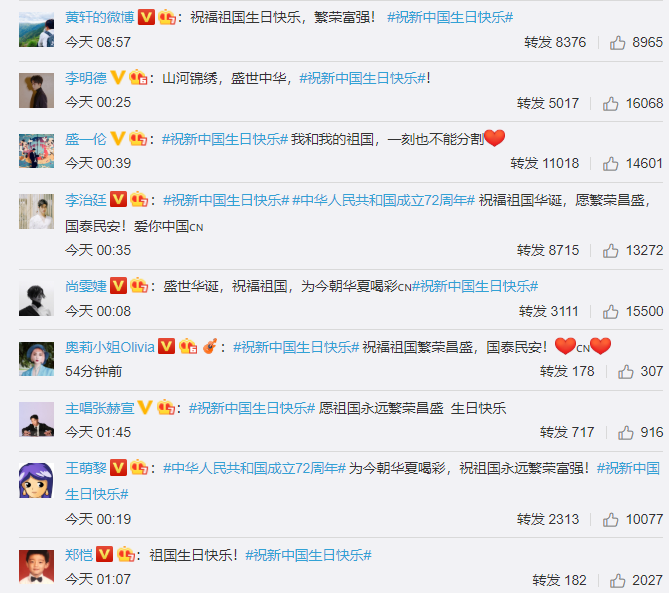
Task: Click 尚雯婕's profile picture
Action: pos(36,298)
